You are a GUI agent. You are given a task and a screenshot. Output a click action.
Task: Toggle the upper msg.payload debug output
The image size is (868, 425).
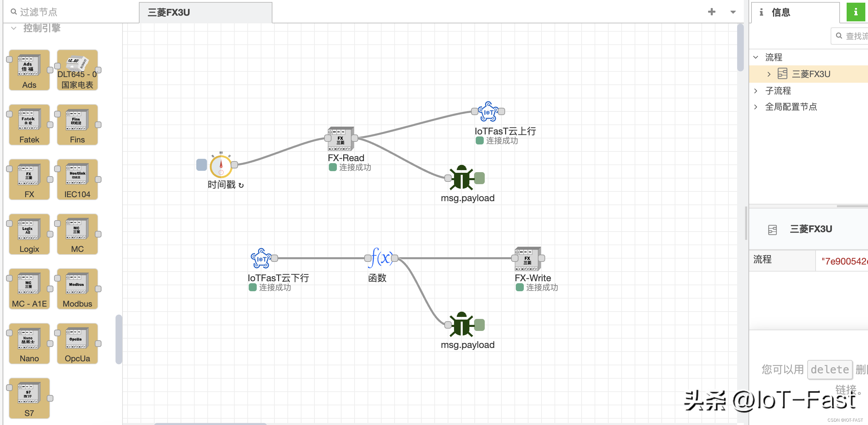pyautogui.click(x=479, y=178)
